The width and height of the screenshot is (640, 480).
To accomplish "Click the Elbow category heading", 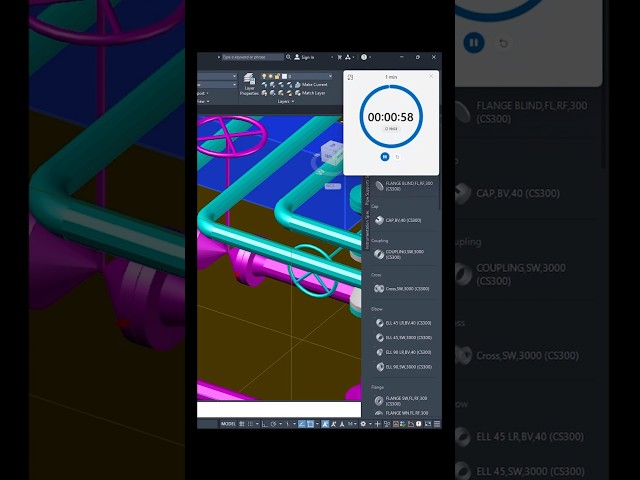I will 377,309.
